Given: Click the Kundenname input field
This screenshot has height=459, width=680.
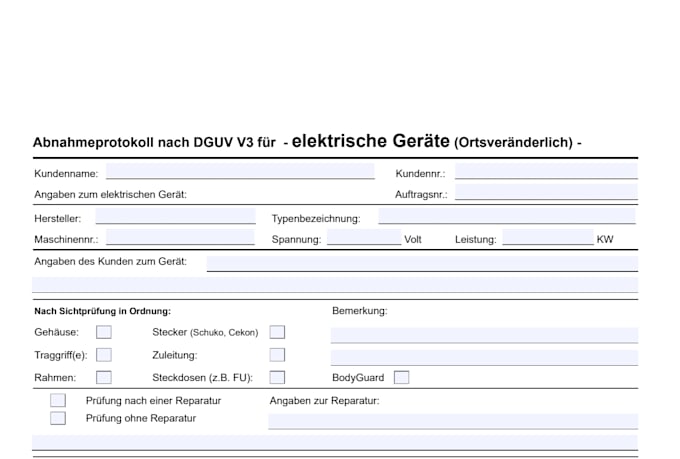Looking at the screenshot, I should pos(240,171).
